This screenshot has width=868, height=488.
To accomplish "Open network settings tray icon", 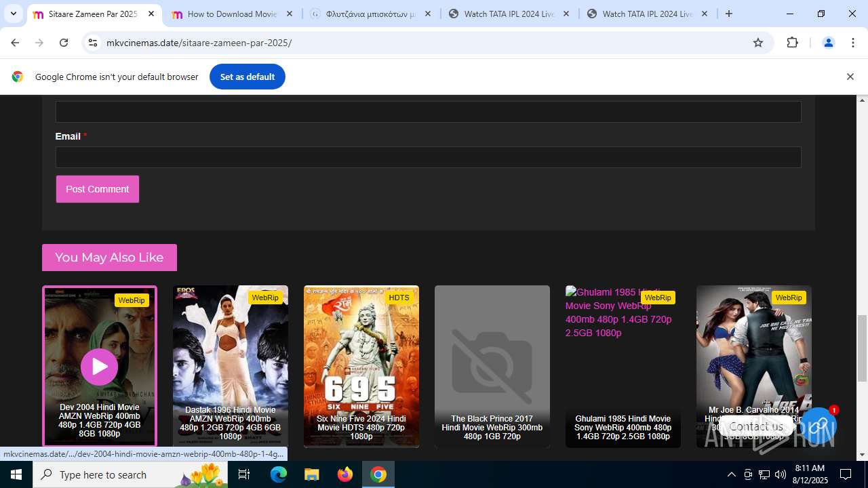I will pyautogui.click(x=764, y=474).
